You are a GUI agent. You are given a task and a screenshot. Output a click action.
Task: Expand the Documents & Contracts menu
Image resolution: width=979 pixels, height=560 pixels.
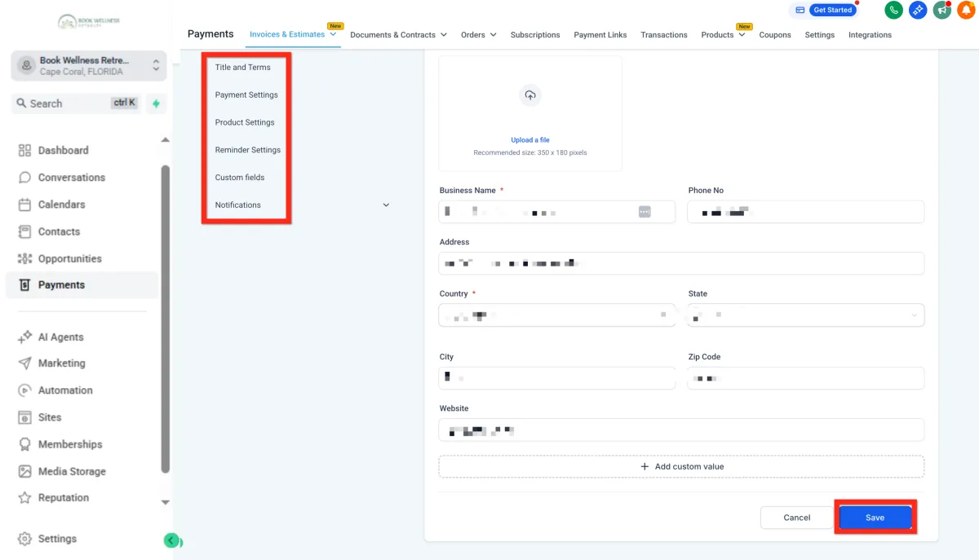[x=398, y=35]
